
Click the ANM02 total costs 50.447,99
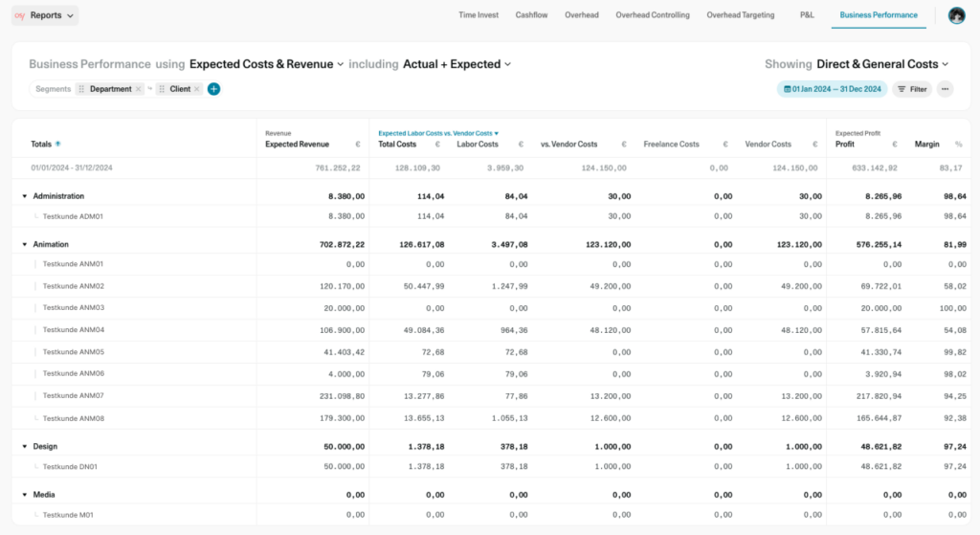coord(424,286)
